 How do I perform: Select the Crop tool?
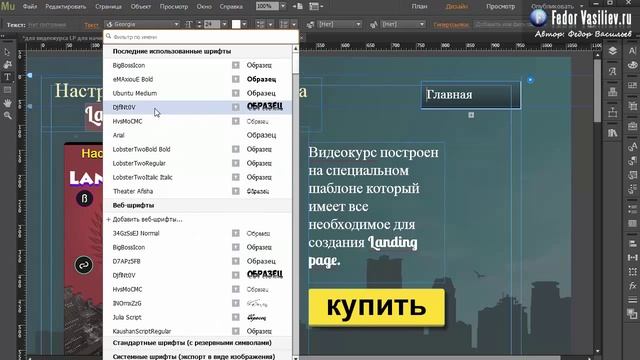(x=7, y=64)
